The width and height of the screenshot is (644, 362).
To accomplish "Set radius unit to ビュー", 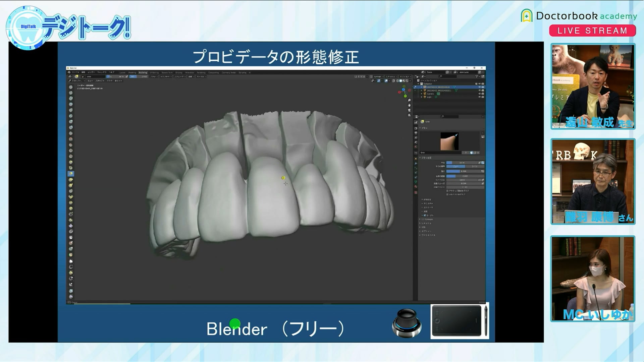I will [456, 167].
